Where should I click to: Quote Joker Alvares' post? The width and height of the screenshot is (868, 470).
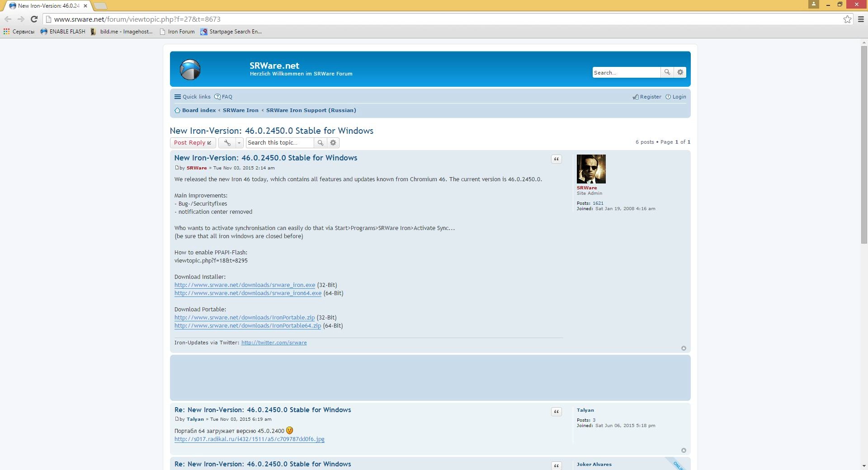point(557,465)
